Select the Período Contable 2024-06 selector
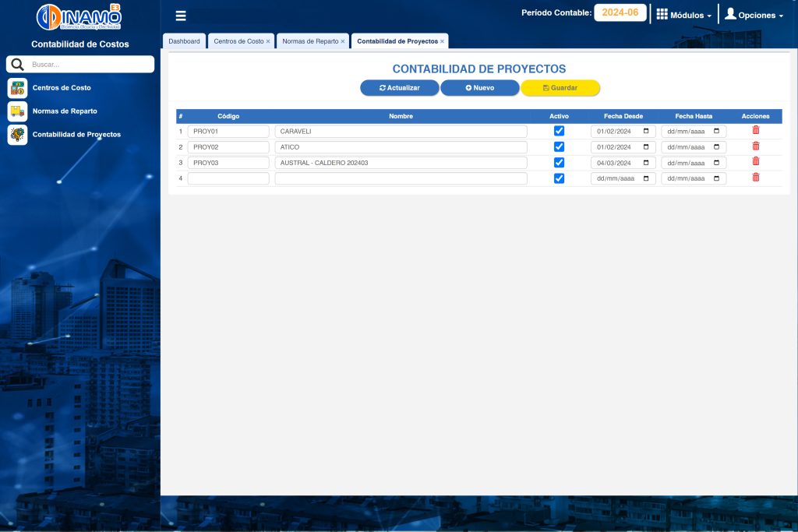Viewport: 798px width, 532px height. [620, 13]
